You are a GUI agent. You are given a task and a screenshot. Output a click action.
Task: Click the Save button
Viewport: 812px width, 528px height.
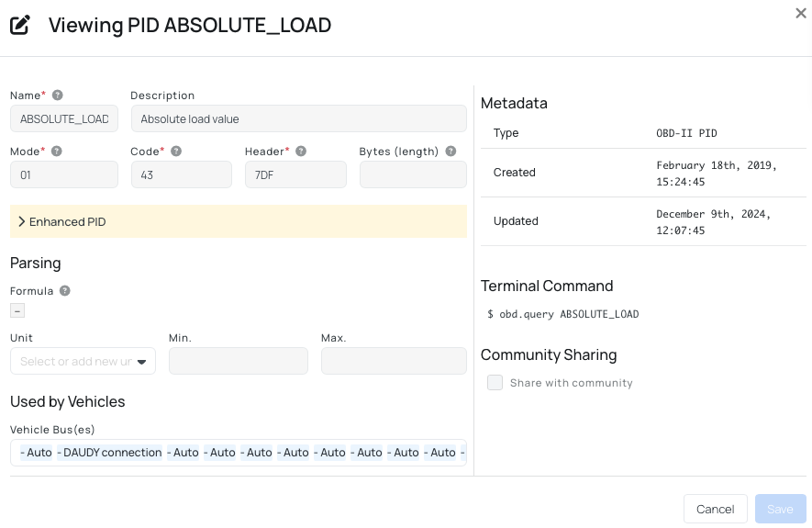click(x=781, y=509)
